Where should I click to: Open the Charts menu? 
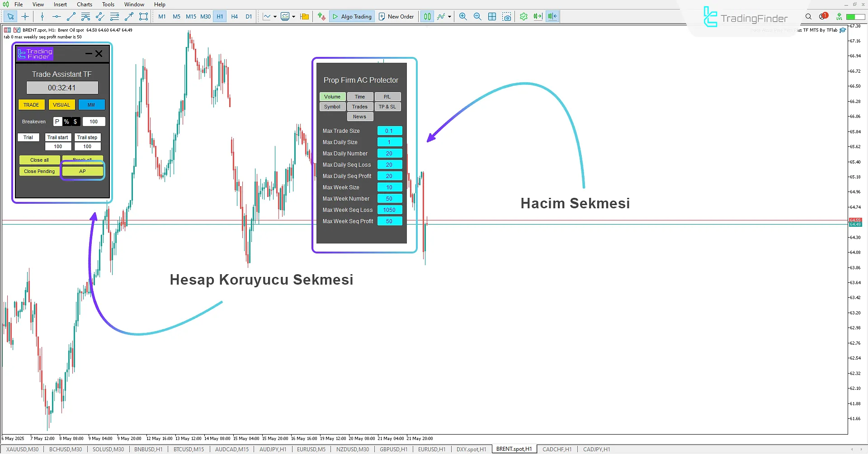(x=84, y=4)
